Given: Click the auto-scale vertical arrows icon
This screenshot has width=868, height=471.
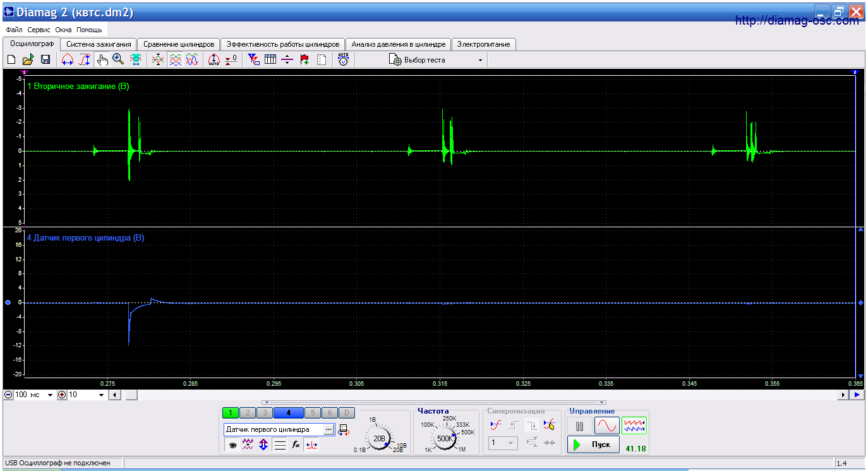Looking at the screenshot, I should (214, 60).
